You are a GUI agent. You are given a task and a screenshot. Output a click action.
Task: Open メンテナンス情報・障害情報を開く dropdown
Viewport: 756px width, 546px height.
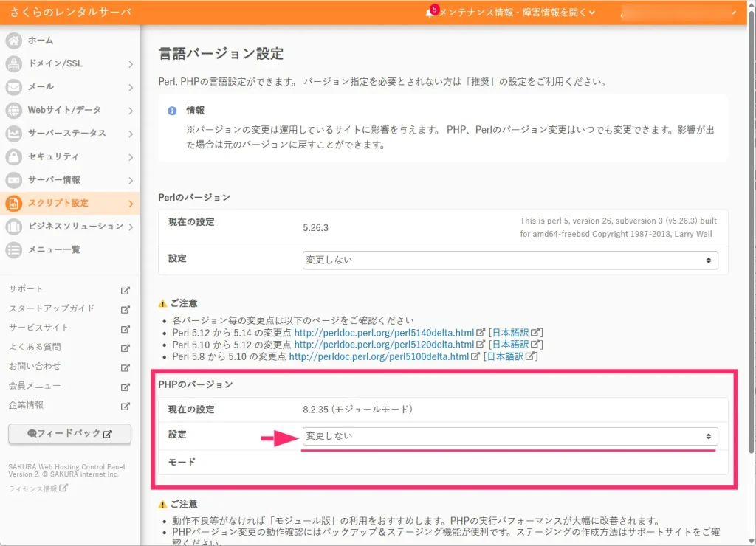coord(516,12)
